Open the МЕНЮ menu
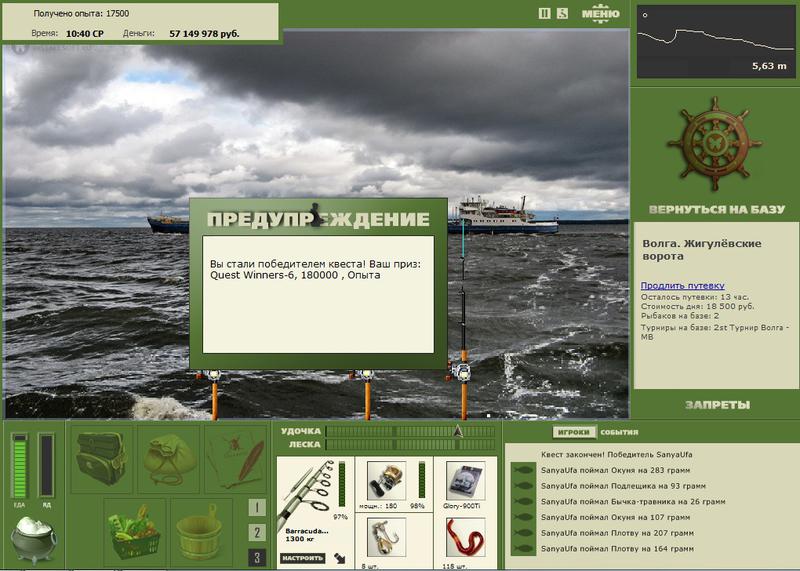The width and height of the screenshot is (800, 571). pyautogui.click(x=601, y=14)
